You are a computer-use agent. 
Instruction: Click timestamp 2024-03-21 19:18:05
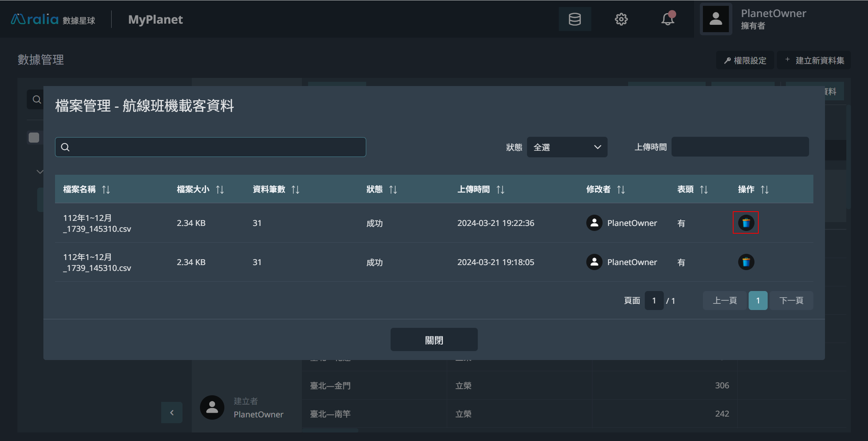(x=496, y=262)
